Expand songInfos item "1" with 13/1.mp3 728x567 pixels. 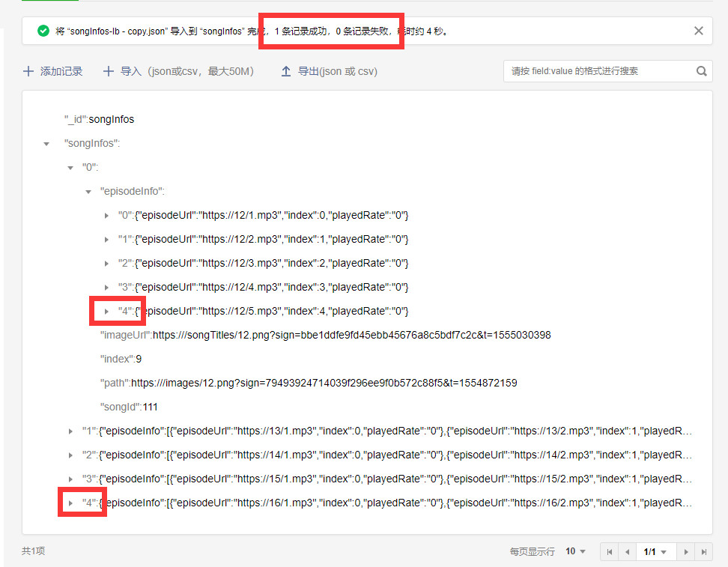point(70,431)
